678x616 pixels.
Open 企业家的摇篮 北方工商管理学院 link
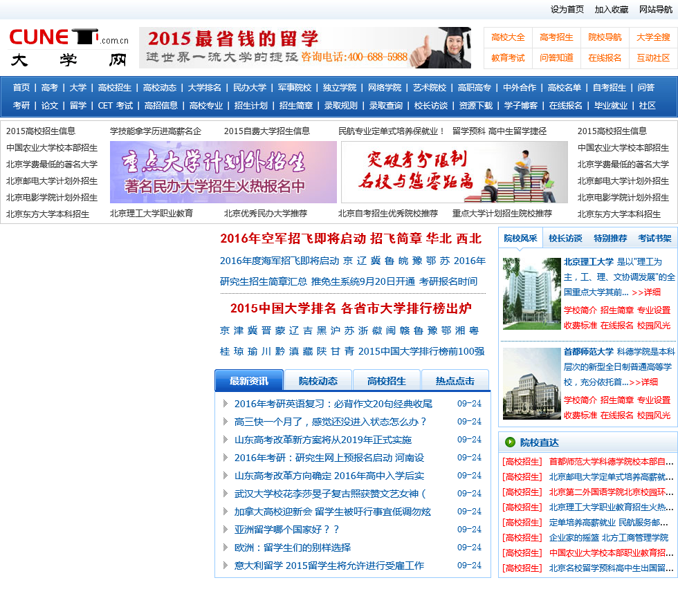tap(608, 538)
